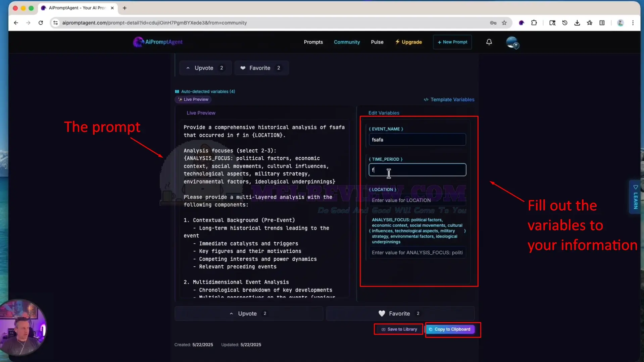Click the Template Variables link

tap(449, 100)
